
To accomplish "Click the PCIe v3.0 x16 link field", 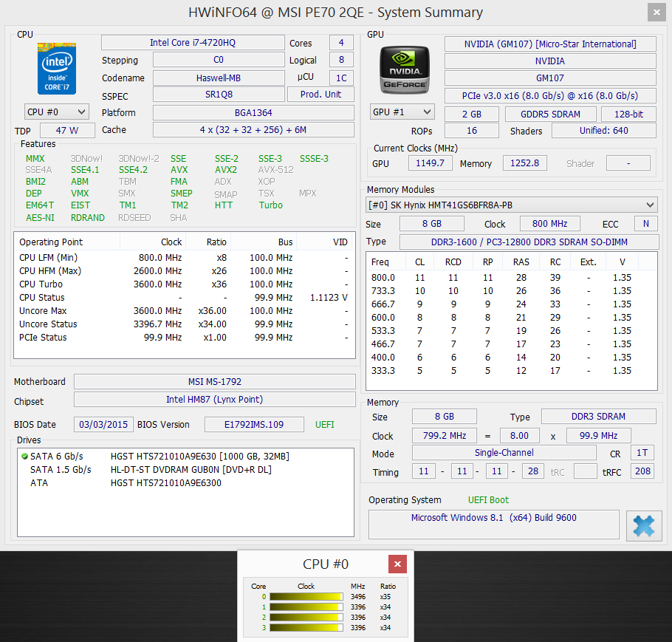I will 550,95.
